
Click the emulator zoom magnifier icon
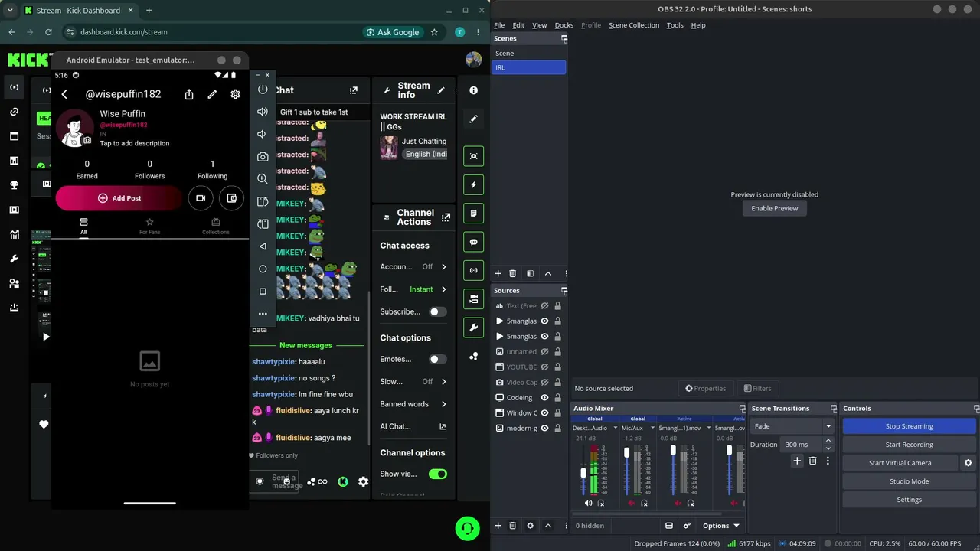click(x=263, y=178)
